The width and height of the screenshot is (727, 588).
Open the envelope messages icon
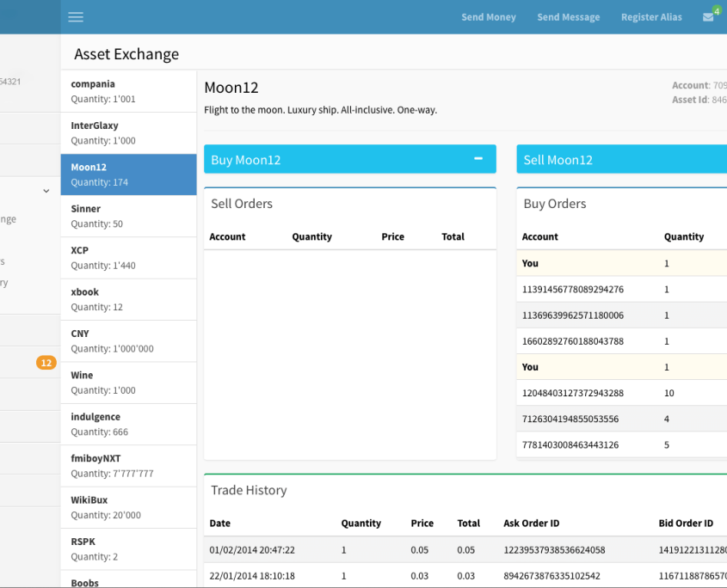click(x=708, y=17)
